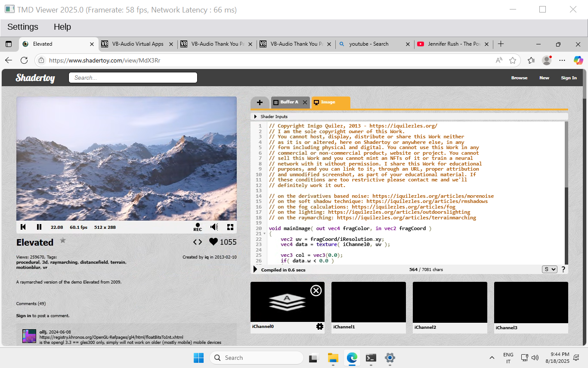Open New shader page
Image resolution: width=588 pixels, height=368 pixels.
pos(544,78)
